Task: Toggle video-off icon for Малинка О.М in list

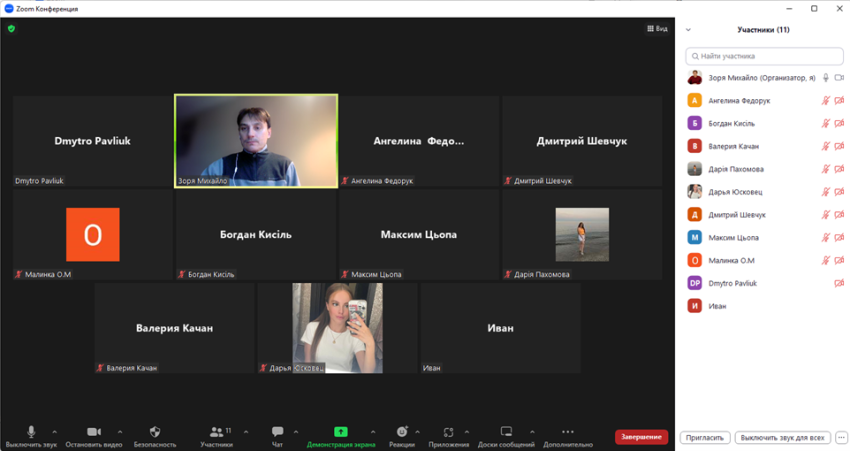Action: 839,260
